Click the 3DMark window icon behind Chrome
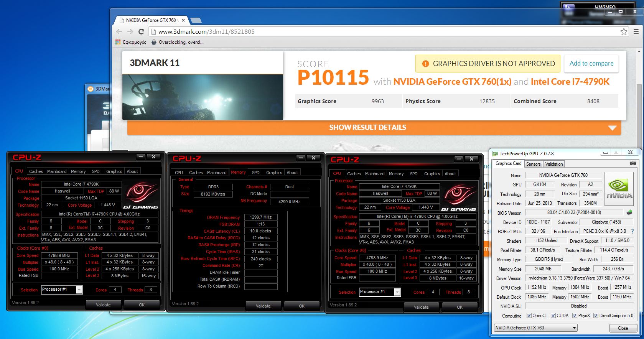The height and width of the screenshot is (339, 644). (x=91, y=89)
